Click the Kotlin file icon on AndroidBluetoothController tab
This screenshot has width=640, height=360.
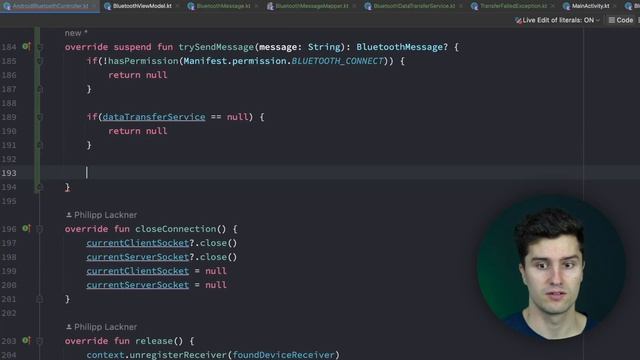(x=7, y=6)
